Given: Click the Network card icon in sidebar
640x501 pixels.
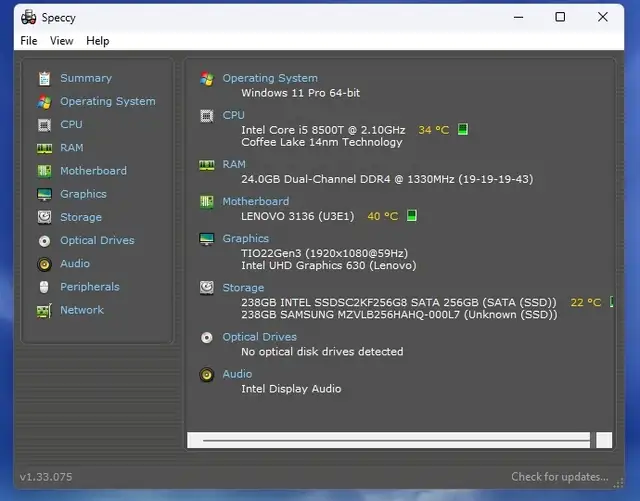Looking at the screenshot, I should click(44, 311).
